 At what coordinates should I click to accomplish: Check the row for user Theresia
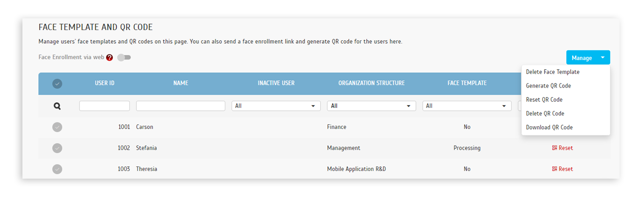tap(57, 169)
